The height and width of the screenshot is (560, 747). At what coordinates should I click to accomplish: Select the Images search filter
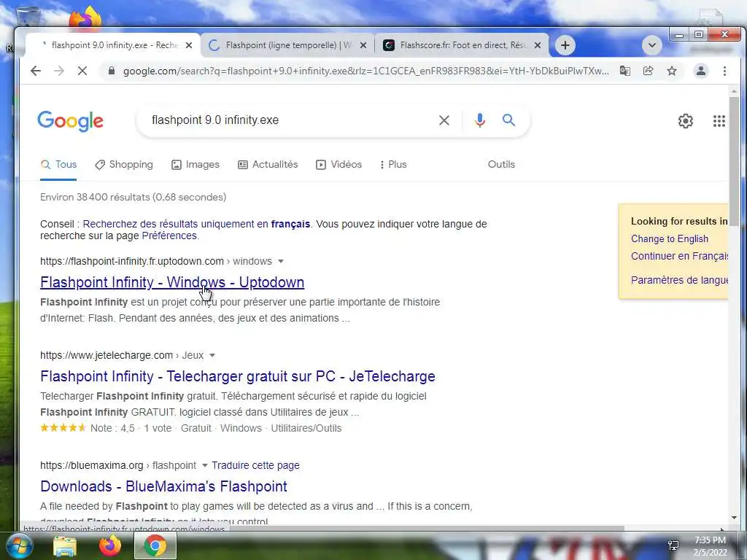pos(196,165)
